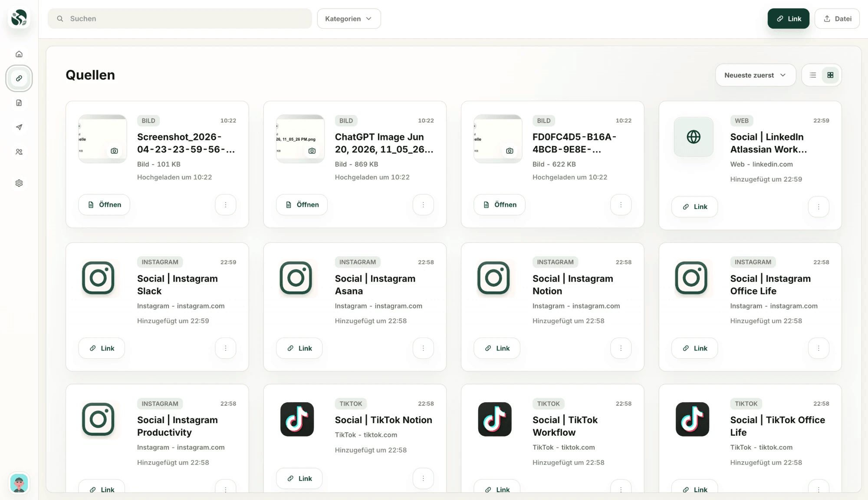
Task: Open more options for FD0FC4D5 card
Action: point(621,205)
